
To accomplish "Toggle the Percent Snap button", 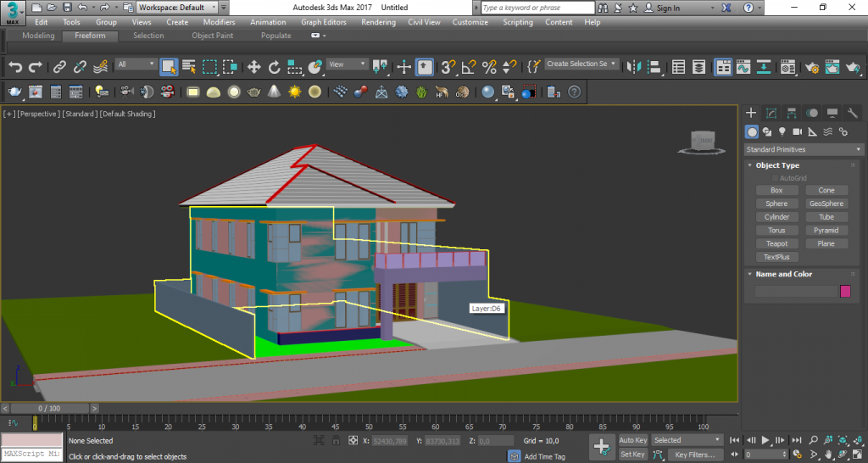I will pyautogui.click(x=489, y=67).
